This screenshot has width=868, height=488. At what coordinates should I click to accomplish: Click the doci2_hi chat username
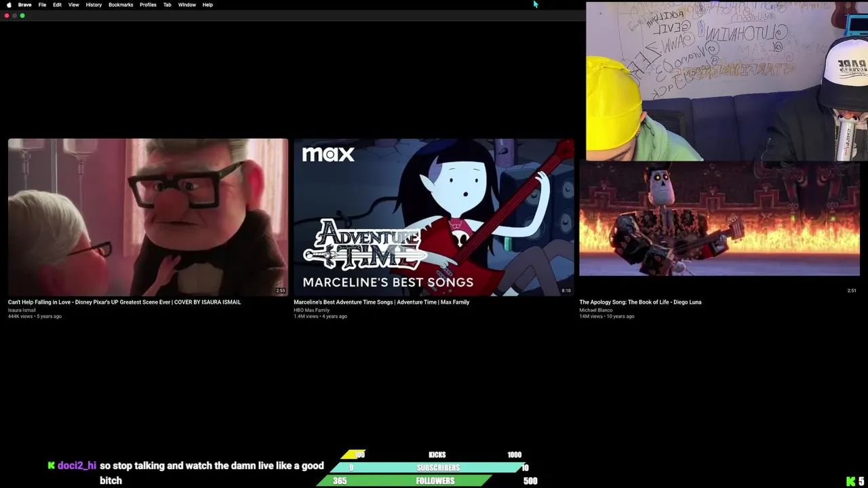coord(77,466)
